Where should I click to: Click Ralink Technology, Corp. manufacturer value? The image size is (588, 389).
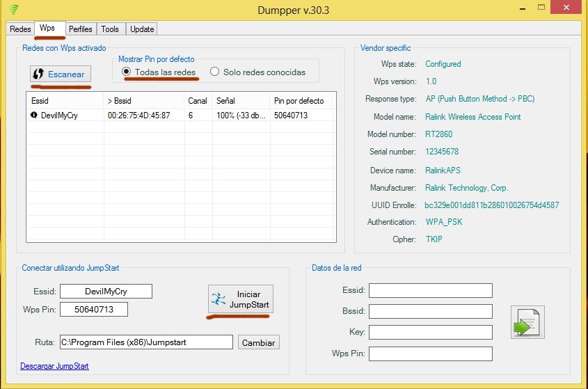click(x=467, y=188)
